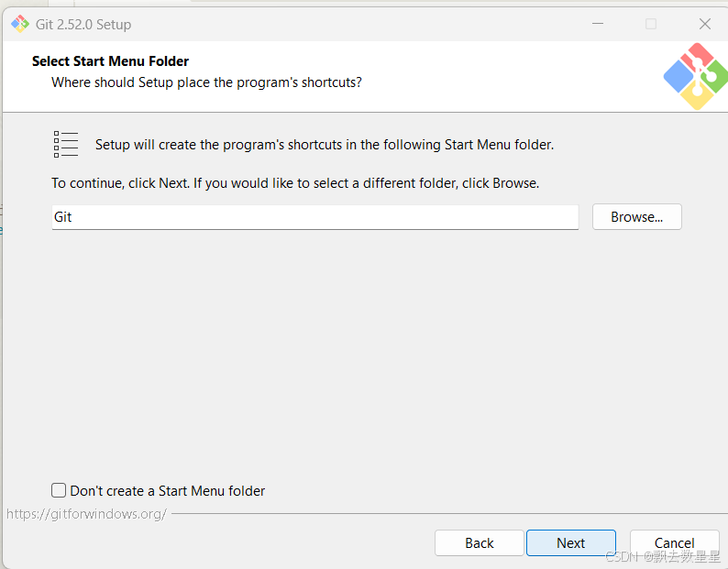Click the Next button
Screen dimensions: 728x569
[570, 542]
